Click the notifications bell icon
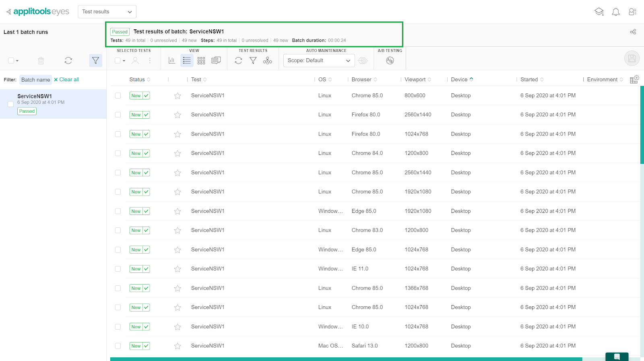Screen dimensions: 644x361 click(615, 12)
